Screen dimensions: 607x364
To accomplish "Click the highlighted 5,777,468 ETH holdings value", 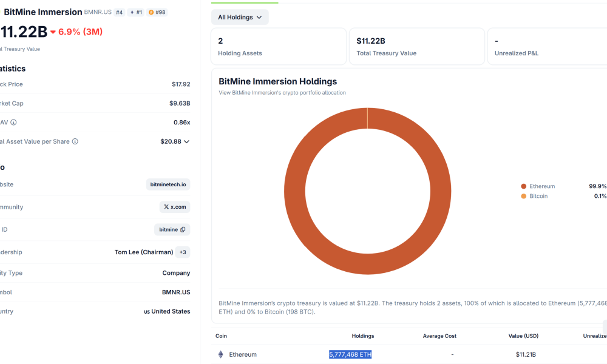I will tap(350, 354).
